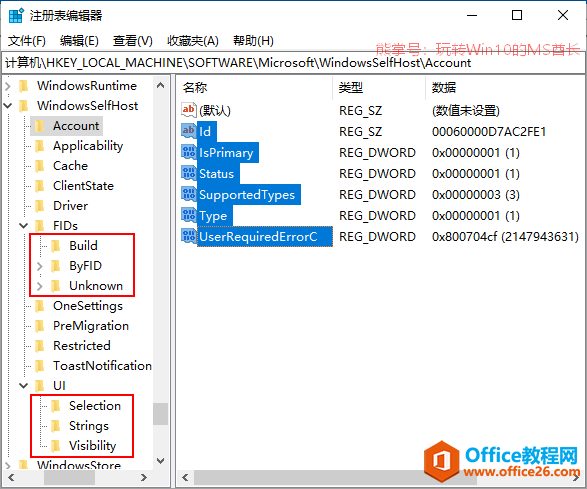The height and width of the screenshot is (489, 587).
Task: Click the string value icon of (默认)
Action: (189, 110)
